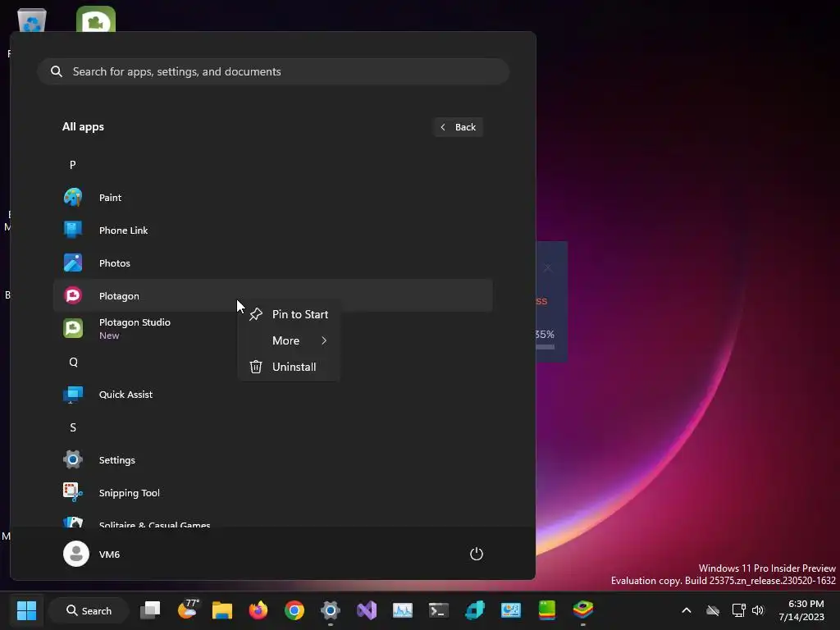
Task: Click the taskbar Search button
Action: (89, 610)
